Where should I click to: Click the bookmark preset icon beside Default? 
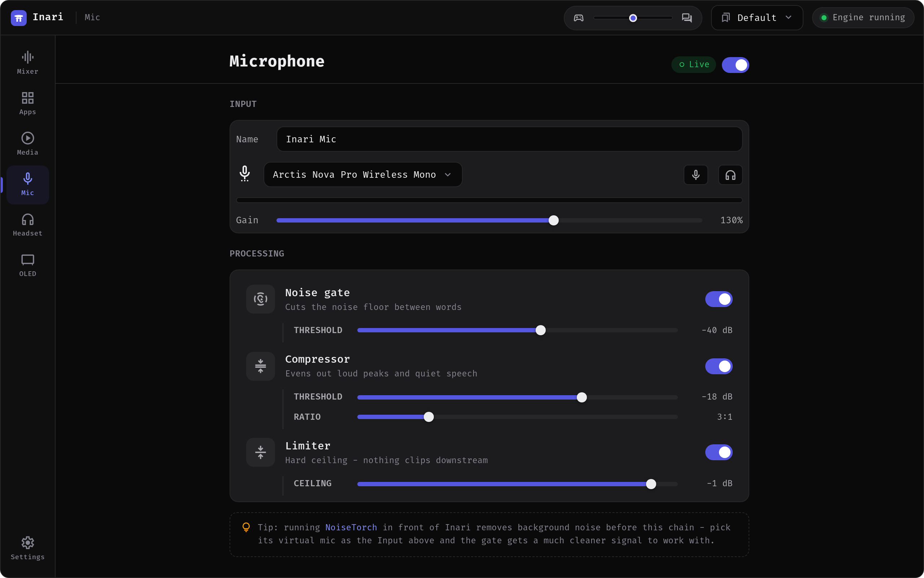pos(725,18)
